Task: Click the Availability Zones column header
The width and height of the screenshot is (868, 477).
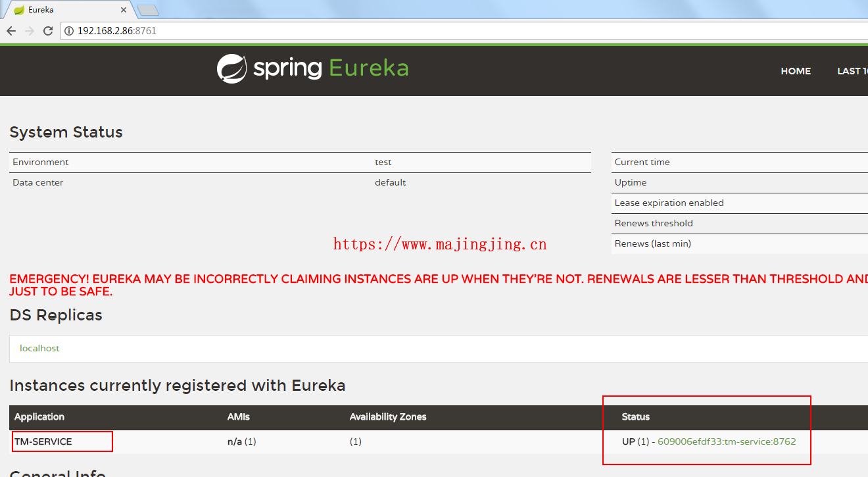Action: click(388, 416)
